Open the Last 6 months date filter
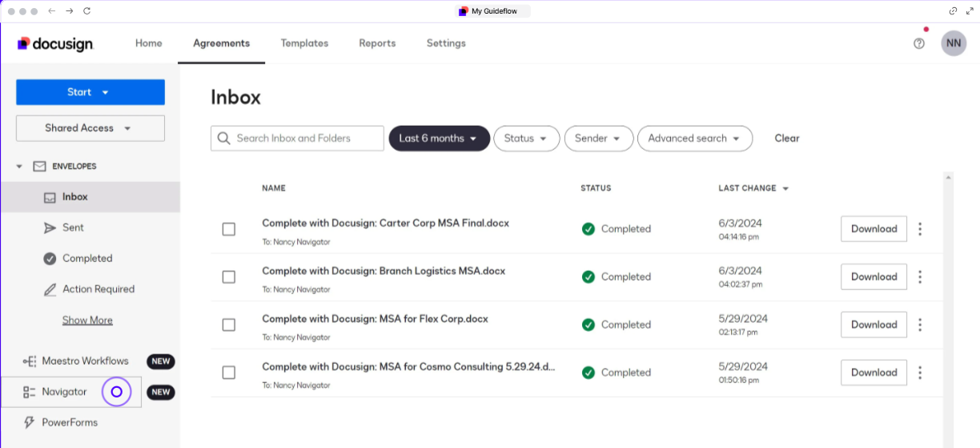 pos(439,139)
